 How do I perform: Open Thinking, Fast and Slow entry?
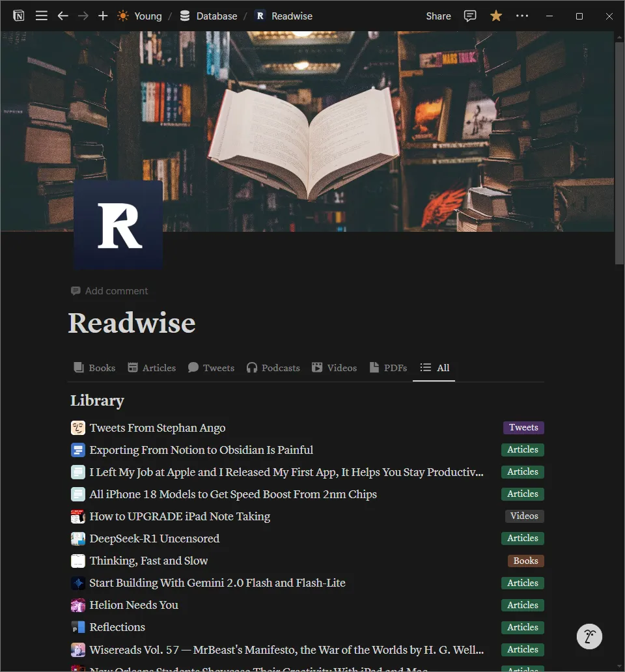[148, 561]
